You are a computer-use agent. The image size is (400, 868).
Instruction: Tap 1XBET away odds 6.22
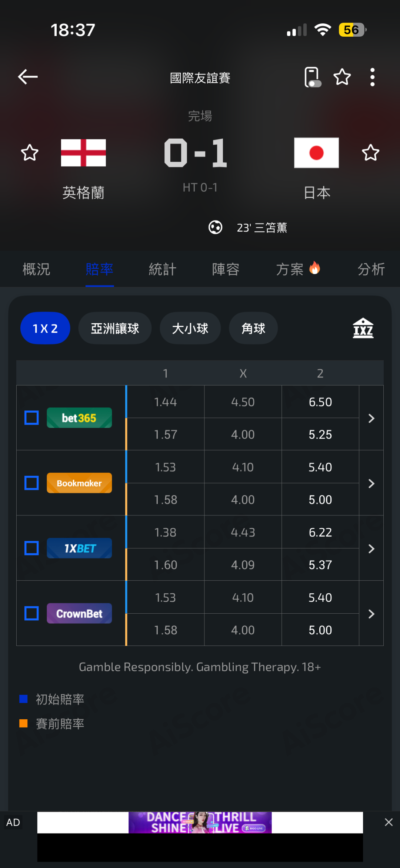320,532
